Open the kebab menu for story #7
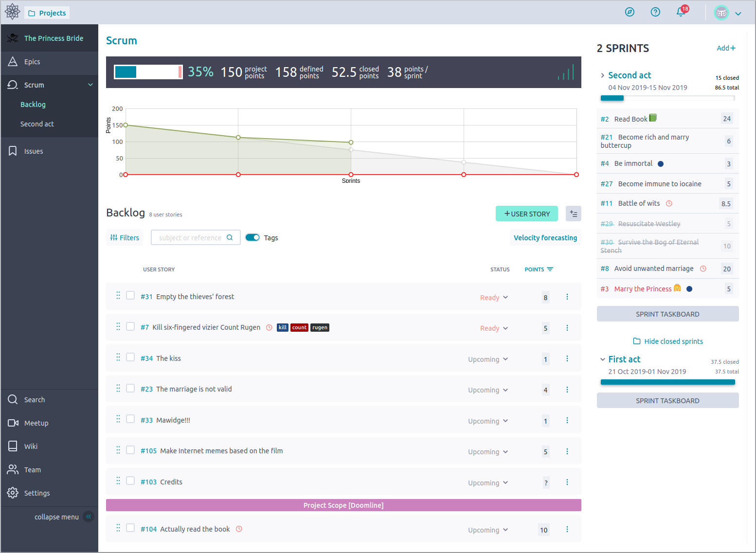 567,328
